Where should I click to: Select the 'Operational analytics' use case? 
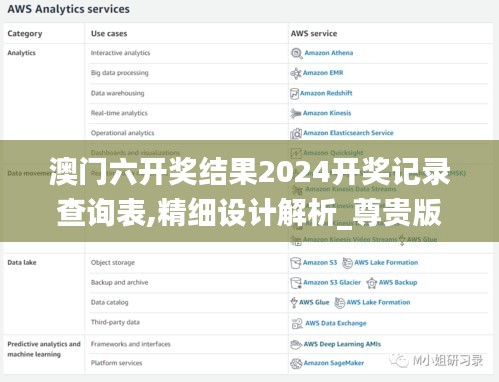pos(123,133)
